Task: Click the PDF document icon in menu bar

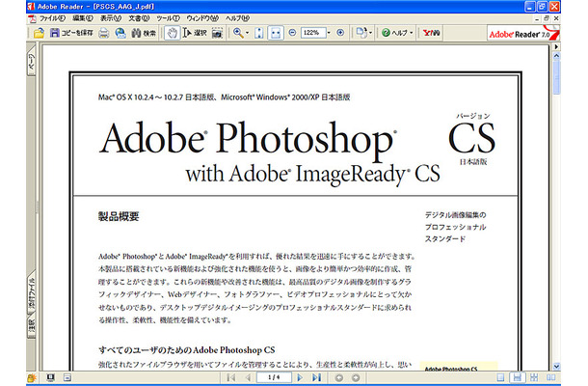Action: (x=33, y=18)
